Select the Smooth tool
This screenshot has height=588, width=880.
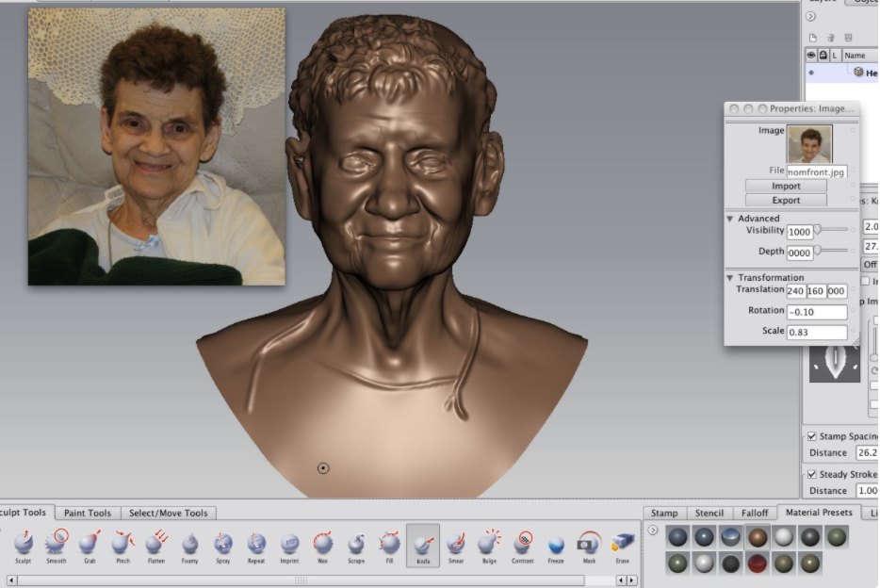[57, 547]
